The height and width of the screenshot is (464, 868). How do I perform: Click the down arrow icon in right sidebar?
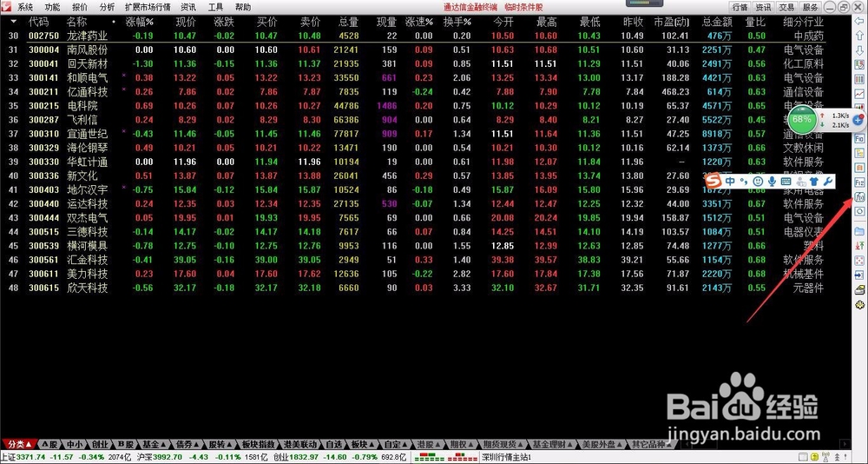[x=859, y=50]
